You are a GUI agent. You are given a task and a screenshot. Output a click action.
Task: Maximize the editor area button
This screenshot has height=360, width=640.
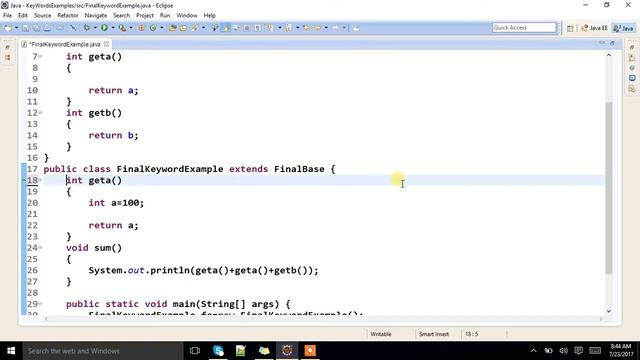click(x=612, y=43)
